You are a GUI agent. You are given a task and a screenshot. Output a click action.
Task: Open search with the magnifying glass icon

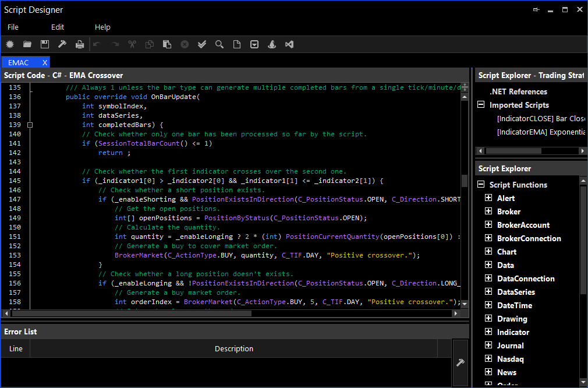[x=219, y=44]
